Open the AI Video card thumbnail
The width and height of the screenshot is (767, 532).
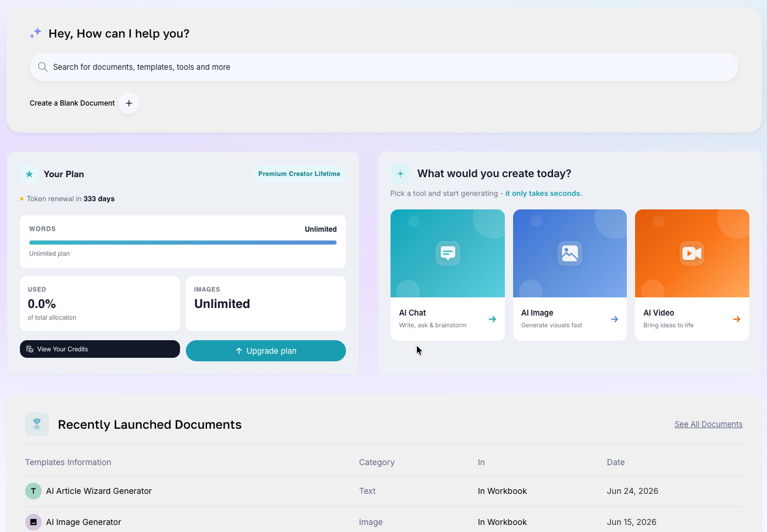(x=692, y=253)
